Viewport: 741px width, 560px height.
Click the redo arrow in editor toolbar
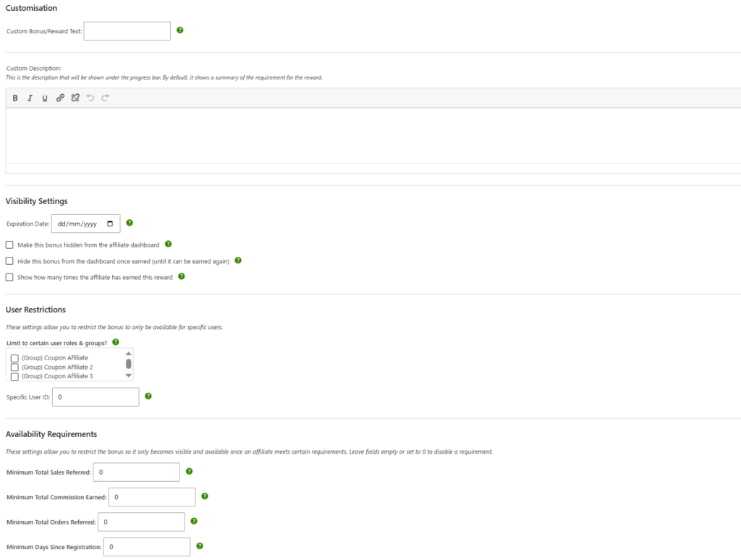tap(106, 98)
